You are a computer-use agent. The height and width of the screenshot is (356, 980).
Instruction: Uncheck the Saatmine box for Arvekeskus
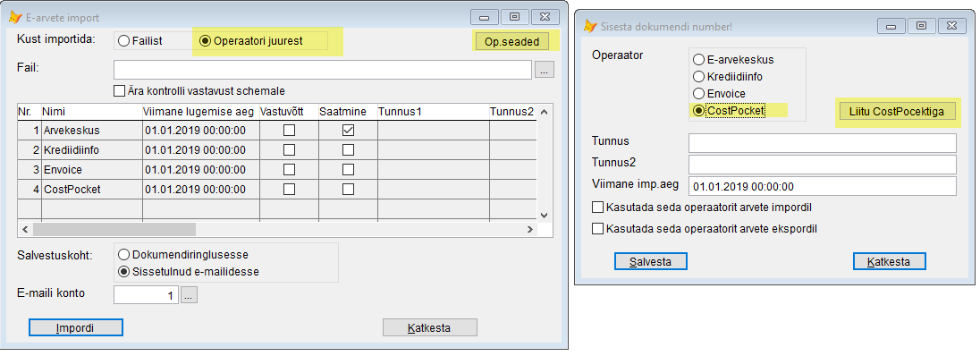coord(348,131)
